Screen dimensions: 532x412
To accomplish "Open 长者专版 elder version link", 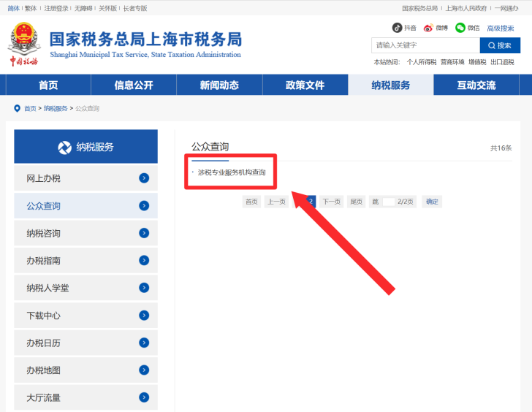I will (x=135, y=8).
